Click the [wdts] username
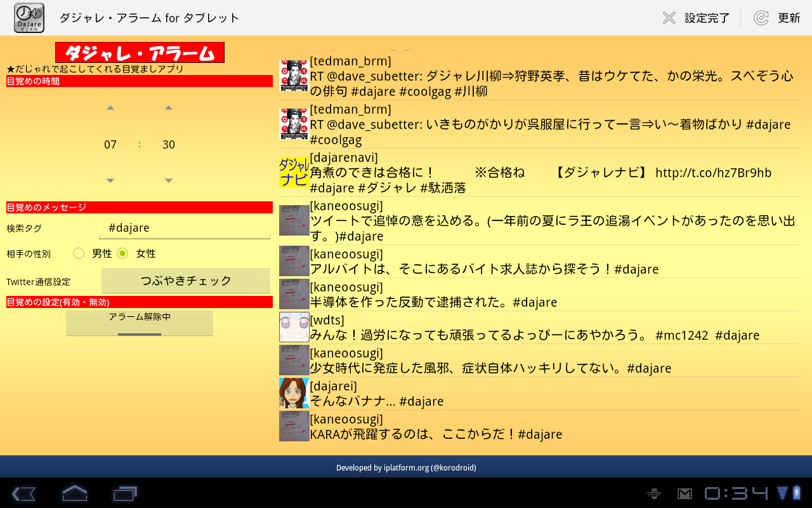Image resolution: width=812 pixels, height=508 pixels. pos(327,320)
